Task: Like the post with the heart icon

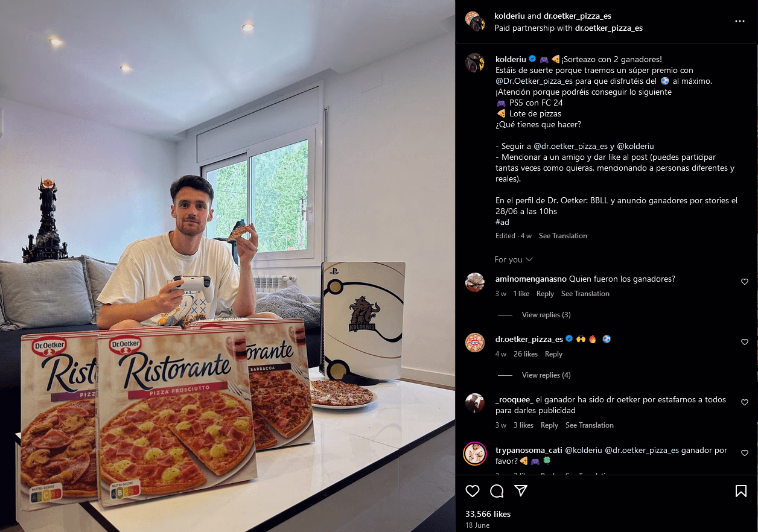Action: click(473, 491)
